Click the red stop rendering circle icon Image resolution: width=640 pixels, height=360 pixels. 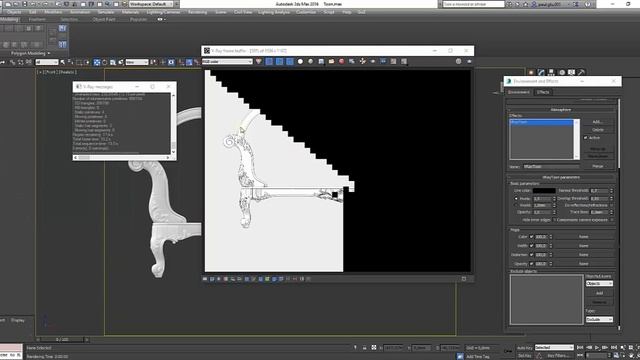coord(342,62)
